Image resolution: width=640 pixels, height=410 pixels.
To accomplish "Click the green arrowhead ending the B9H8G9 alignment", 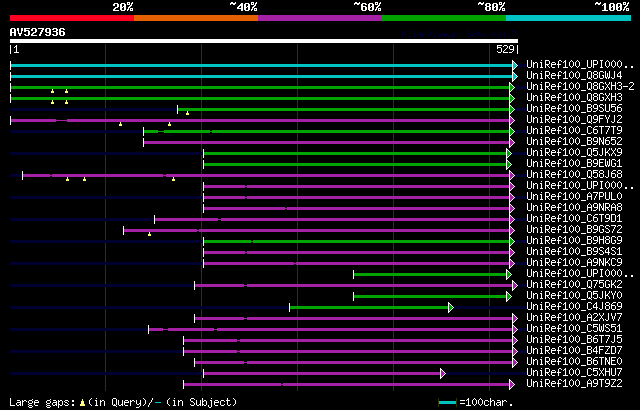I will (x=512, y=242).
